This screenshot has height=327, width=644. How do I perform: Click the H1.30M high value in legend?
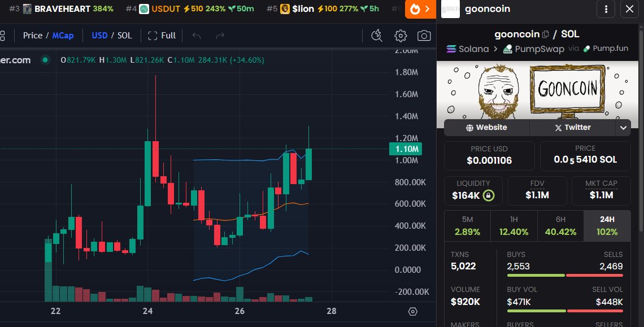point(113,60)
